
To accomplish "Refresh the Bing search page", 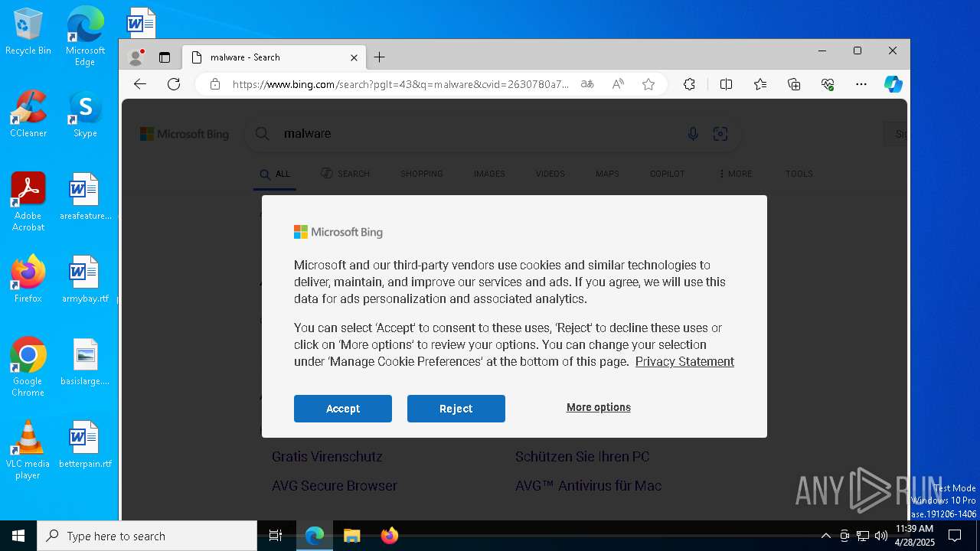I will pos(174,84).
